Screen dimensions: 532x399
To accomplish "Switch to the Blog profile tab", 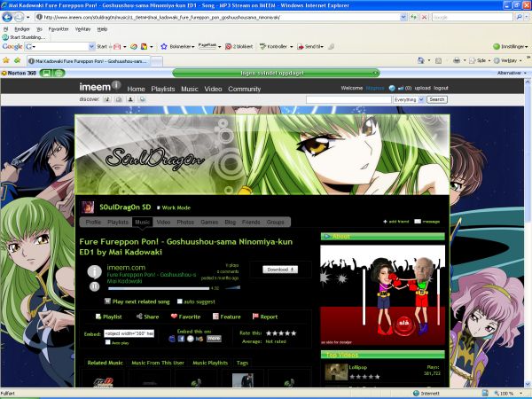I will [x=230, y=223].
